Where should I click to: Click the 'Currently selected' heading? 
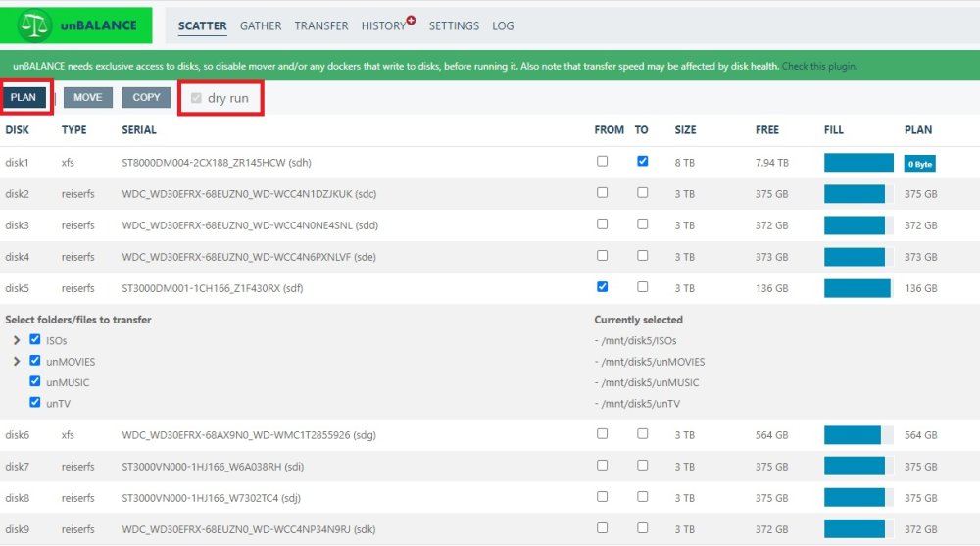pos(638,320)
